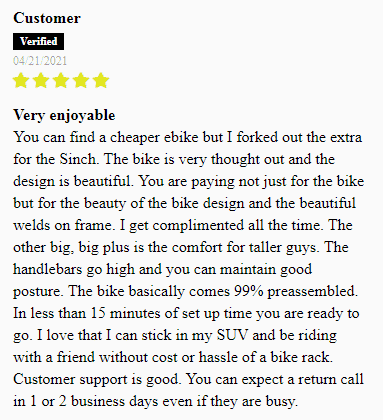Click the text Customer support is good
This screenshot has height=420, width=383.
[96, 379]
